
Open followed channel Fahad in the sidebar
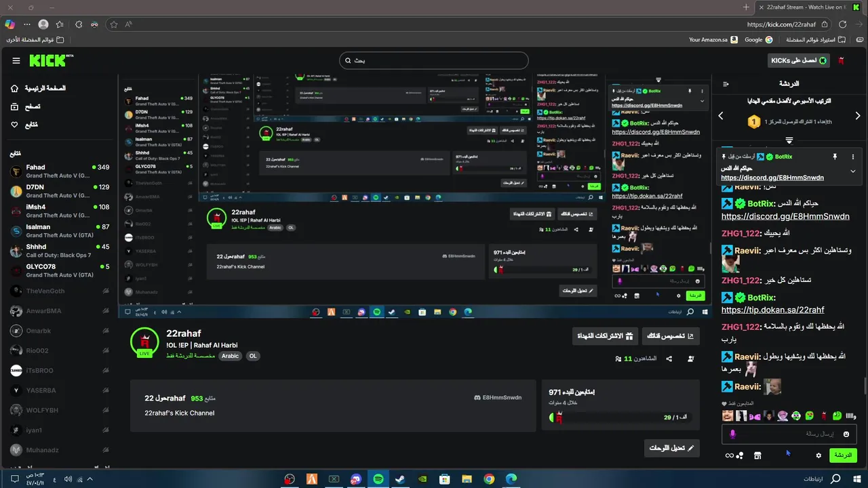click(60, 171)
